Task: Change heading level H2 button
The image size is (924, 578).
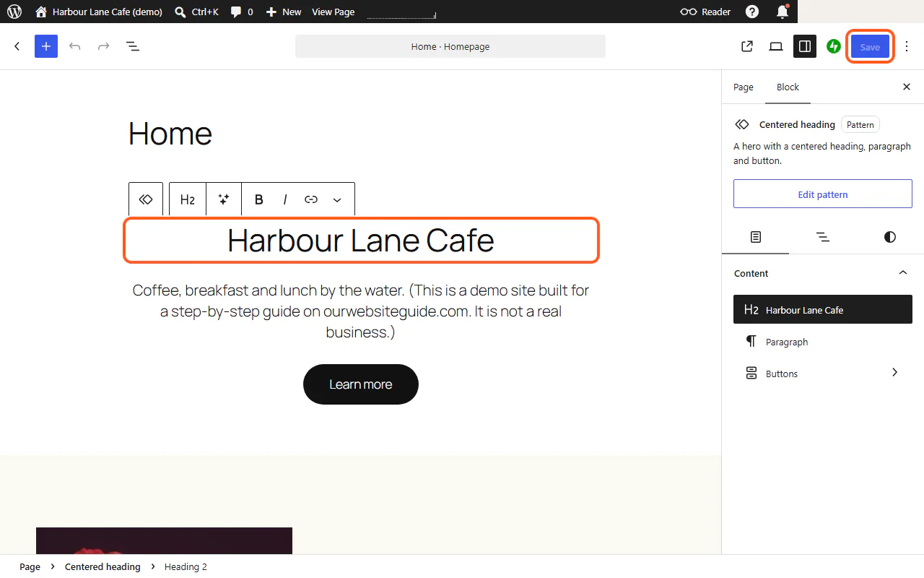Action: click(188, 199)
